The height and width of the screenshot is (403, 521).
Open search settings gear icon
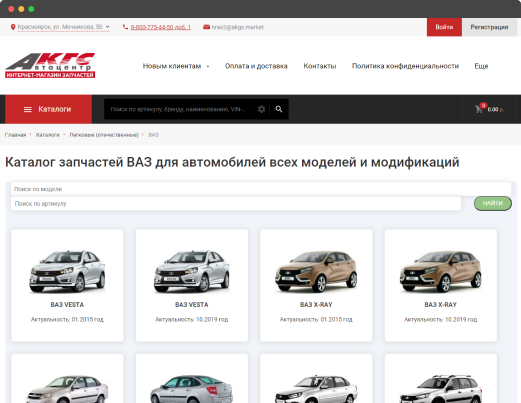tap(262, 109)
